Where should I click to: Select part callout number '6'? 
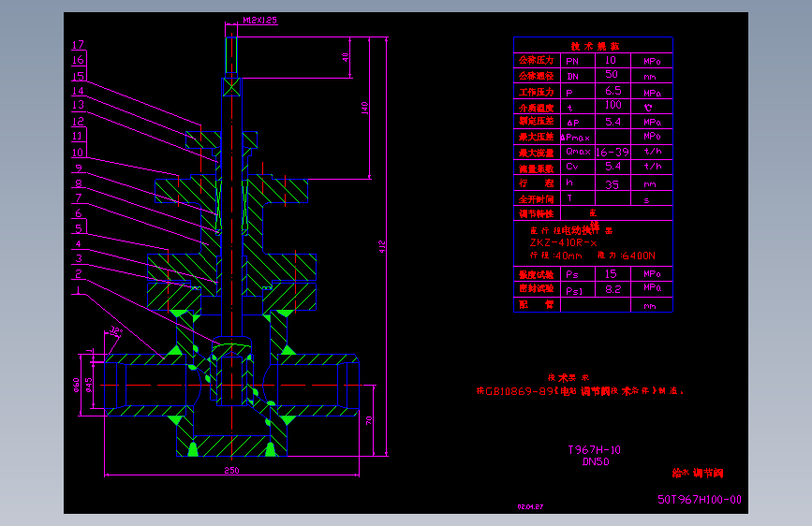click(79, 213)
